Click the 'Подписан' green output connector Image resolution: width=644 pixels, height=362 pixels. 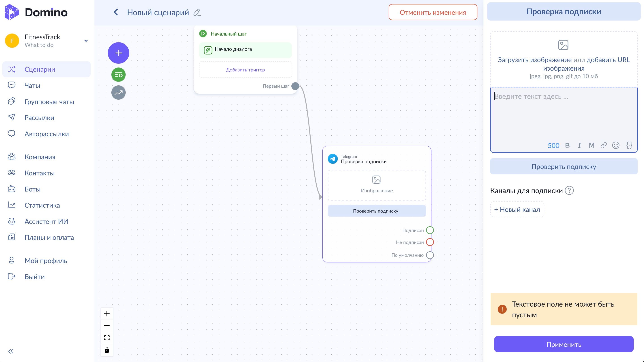(430, 230)
